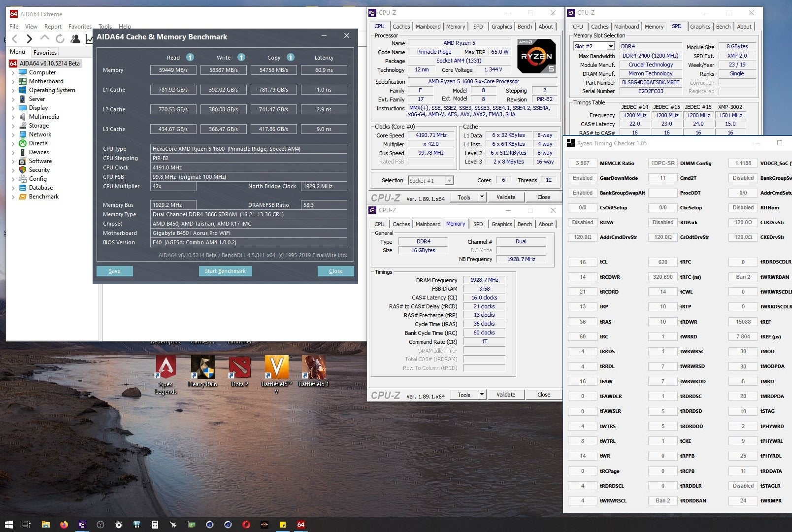792x532 pixels.
Task: Select the Battlefield 1 desktop icon
Action: pos(313,371)
